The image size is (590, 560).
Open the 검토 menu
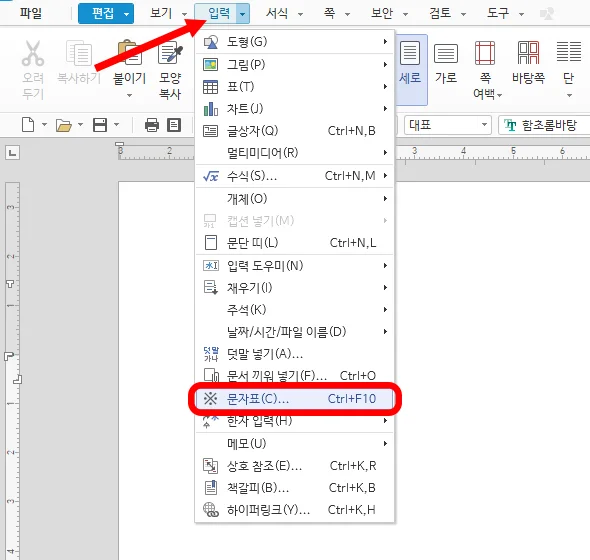point(440,14)
